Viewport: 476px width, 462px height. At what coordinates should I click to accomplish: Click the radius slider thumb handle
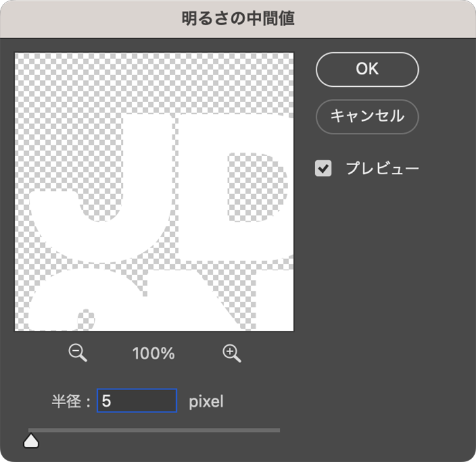coord(30,440)
